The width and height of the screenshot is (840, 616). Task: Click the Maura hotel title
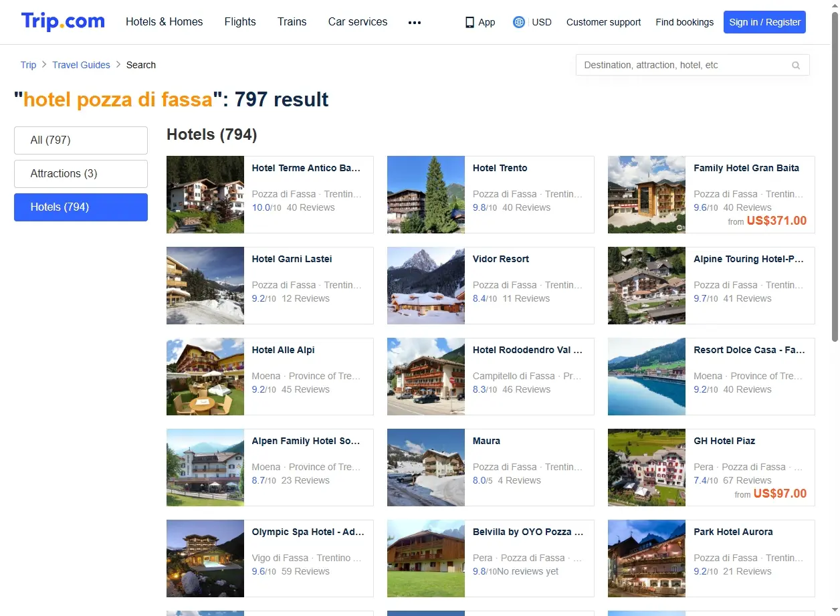(486, 441)
